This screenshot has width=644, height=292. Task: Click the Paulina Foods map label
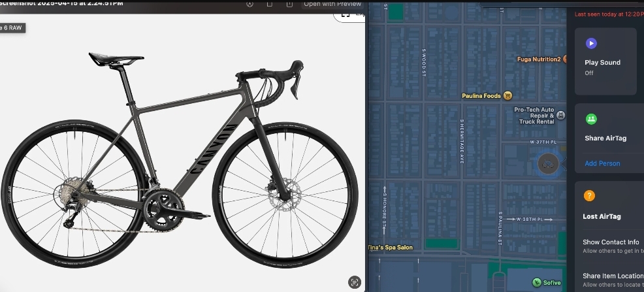coord(481,95)
